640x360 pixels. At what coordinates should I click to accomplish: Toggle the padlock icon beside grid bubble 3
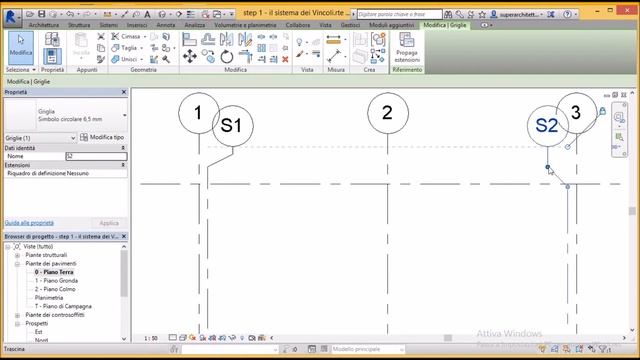[x=602, y=111]
